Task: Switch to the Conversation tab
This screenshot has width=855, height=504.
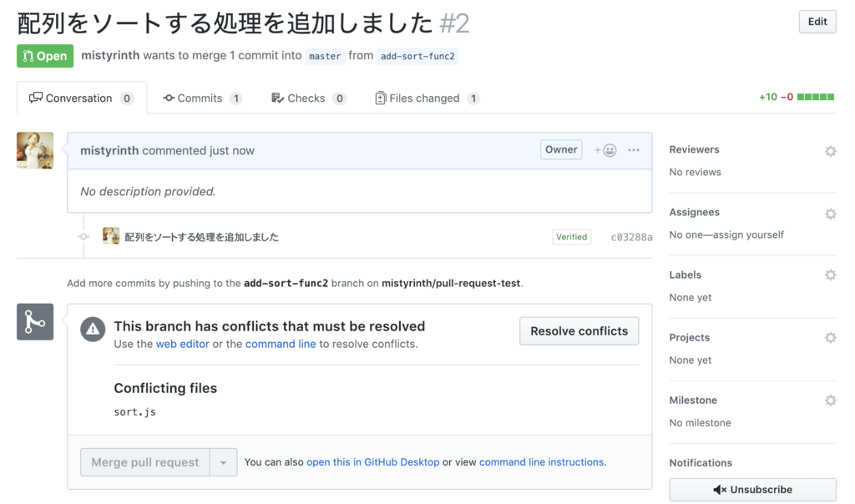Action: click(x=81, y=98)
